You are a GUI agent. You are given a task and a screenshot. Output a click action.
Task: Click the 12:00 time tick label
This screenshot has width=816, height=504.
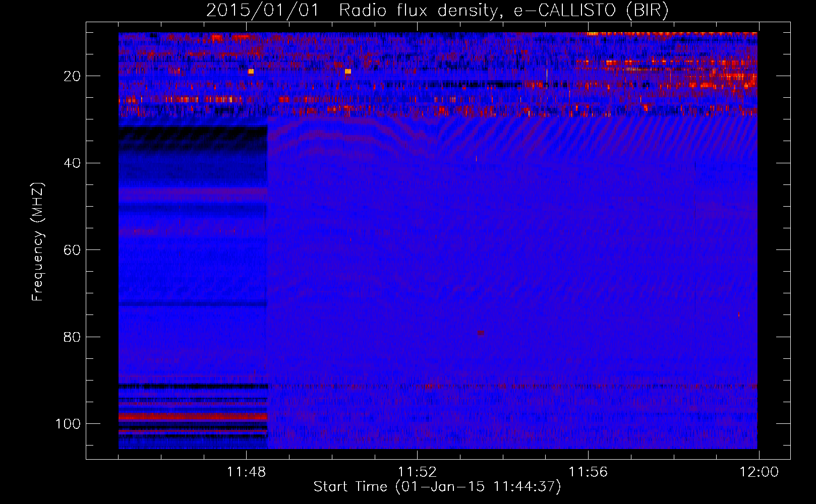coord(759,472)
